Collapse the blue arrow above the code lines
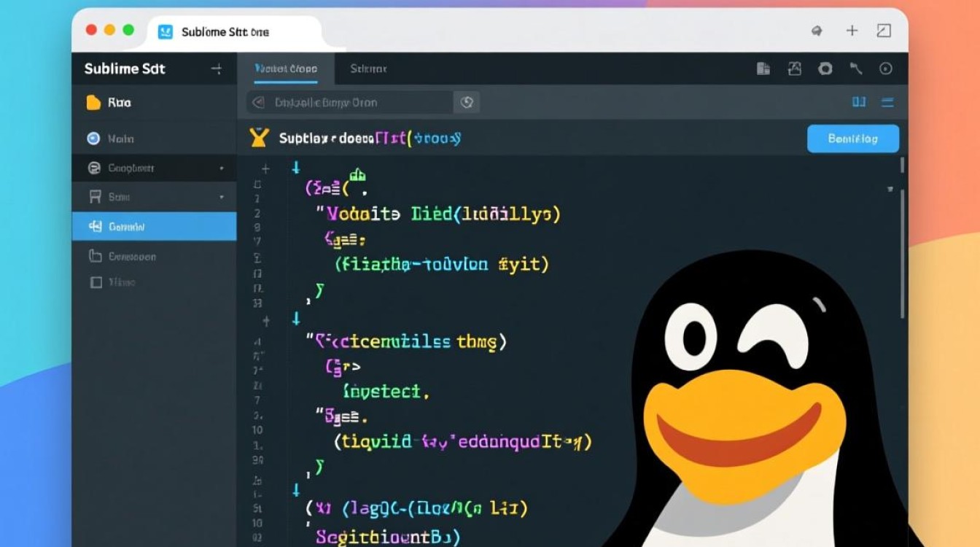Image resolution: width=980 pixels, height=547 pixels. (296, 167)
